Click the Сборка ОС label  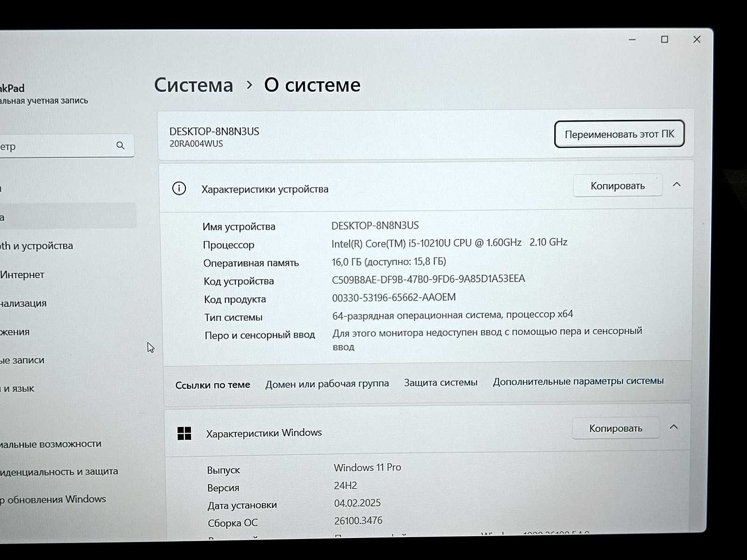click(x=233, y=523)
